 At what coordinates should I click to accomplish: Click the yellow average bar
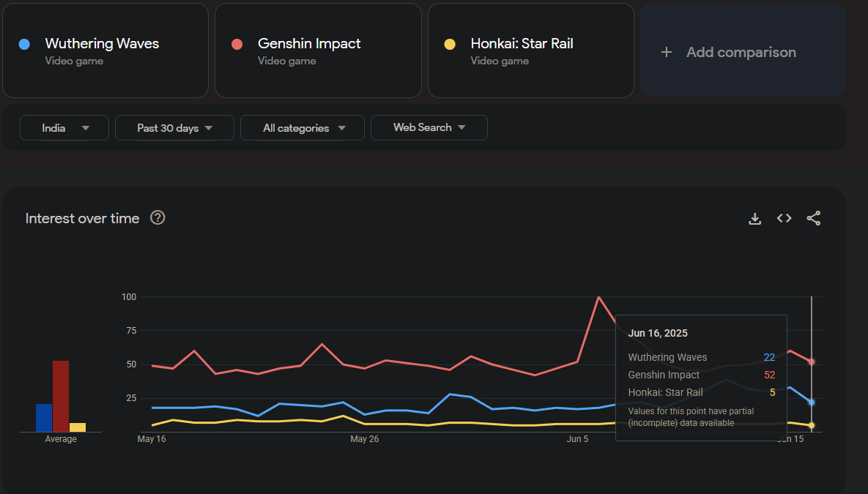point(78,427)
